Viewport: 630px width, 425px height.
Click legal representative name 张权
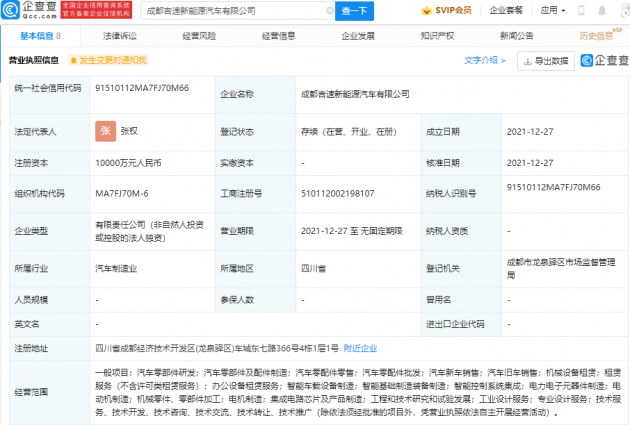click(x=129, y=131)
